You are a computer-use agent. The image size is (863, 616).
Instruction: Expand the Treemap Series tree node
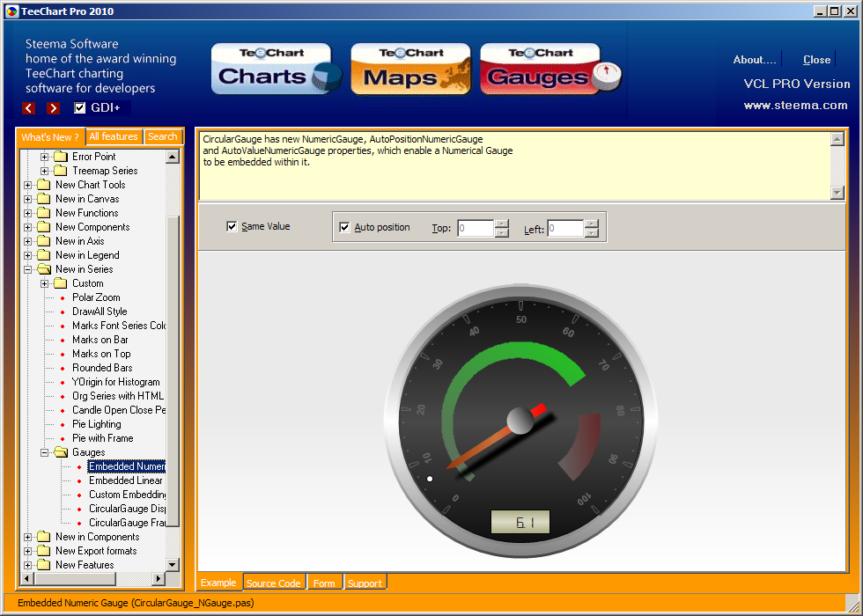coord(45,171)
